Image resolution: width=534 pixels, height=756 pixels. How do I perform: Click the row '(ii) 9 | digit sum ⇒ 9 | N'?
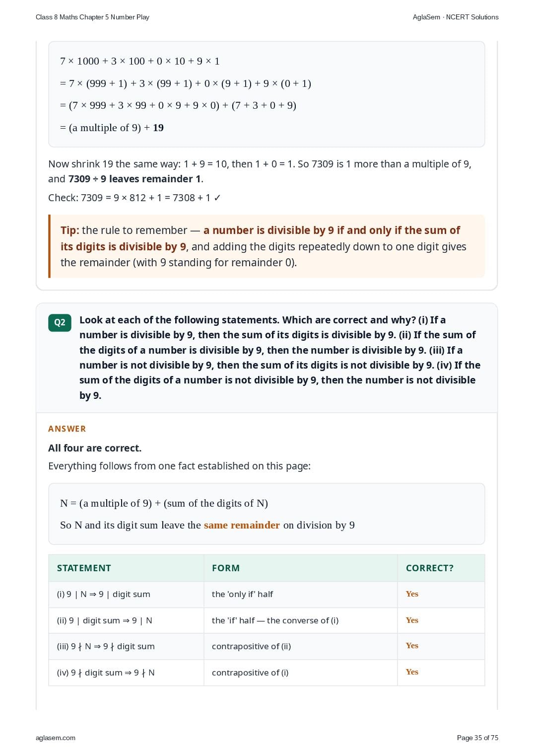(x=267, y=620)
